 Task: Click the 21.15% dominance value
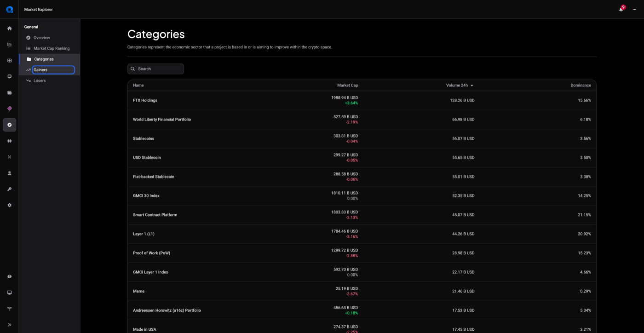584,215
